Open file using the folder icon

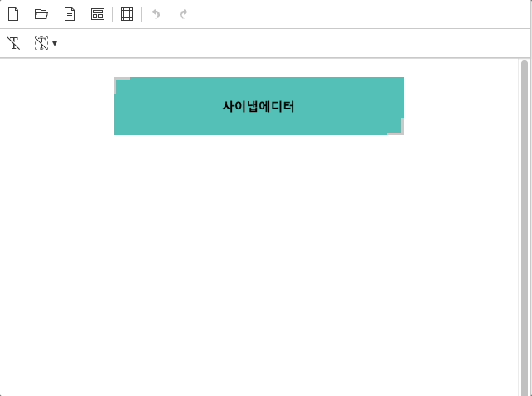(41, 14)
